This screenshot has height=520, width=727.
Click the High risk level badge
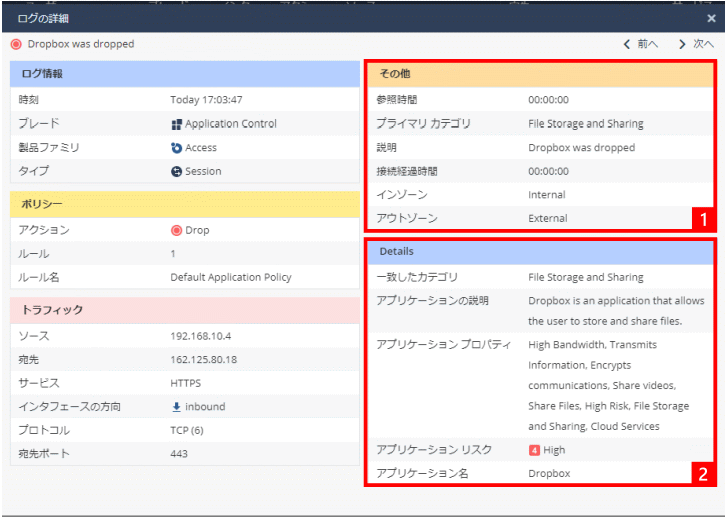tap(534, 450)
